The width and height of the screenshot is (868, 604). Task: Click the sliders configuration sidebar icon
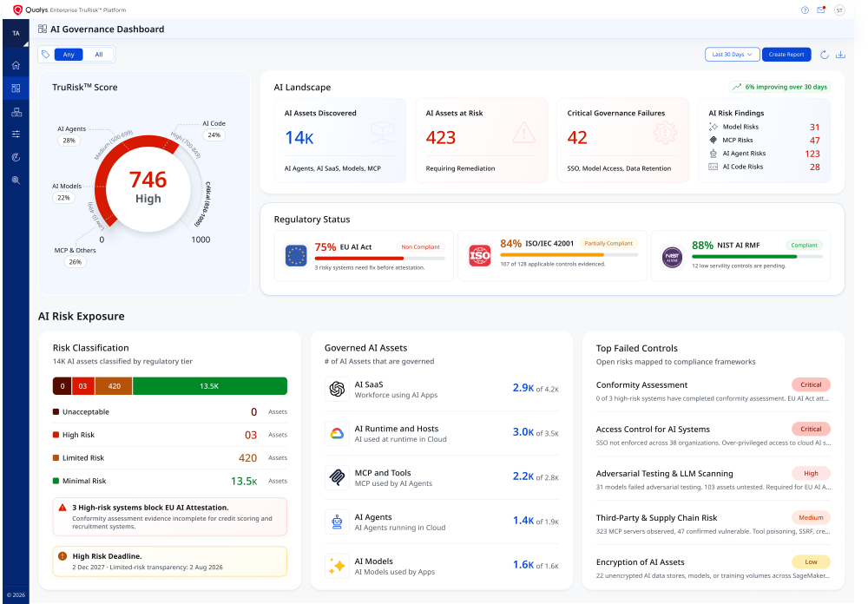click(16, 134)
